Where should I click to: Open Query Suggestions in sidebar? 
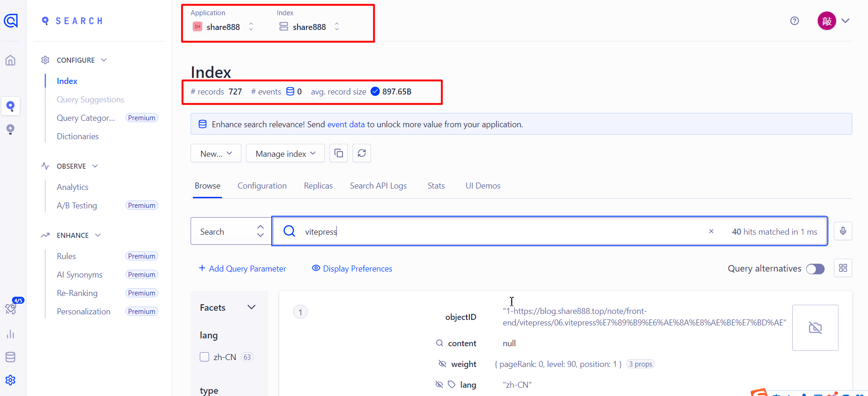(x=90, y=100)
